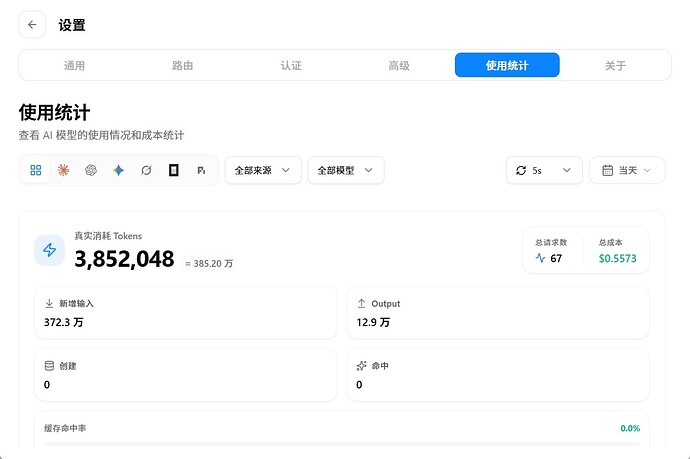Click the sparkle icon beside 命中
This screenshot has height=459, width=690.
(x=361, y=366)
